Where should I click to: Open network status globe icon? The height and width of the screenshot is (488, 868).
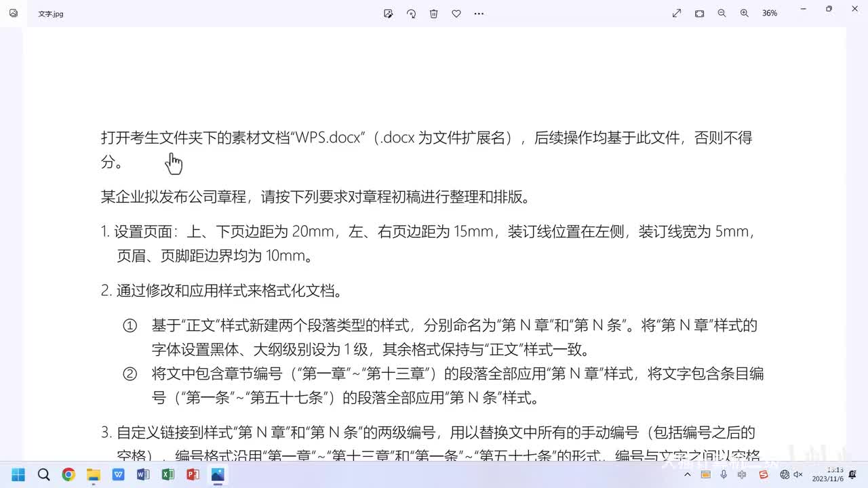pyautogui.click(x=785, y=474)
